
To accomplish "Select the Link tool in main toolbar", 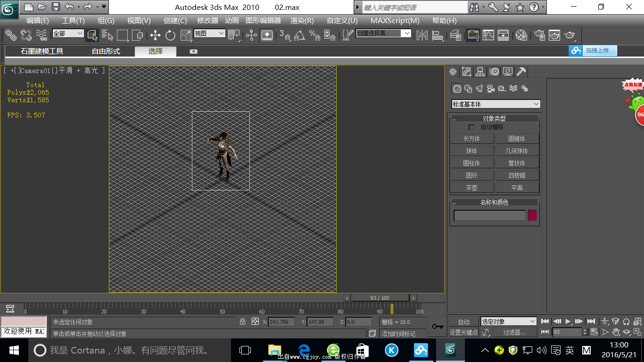I will click(x=11, y=35).
